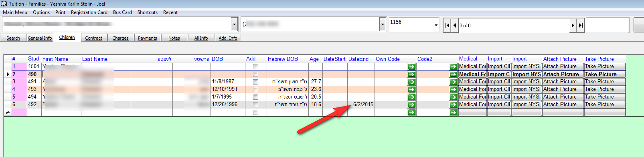Viewport: 644px width, 157px height.
Task: Open the Registration Card menu
Action: [89, 12]
